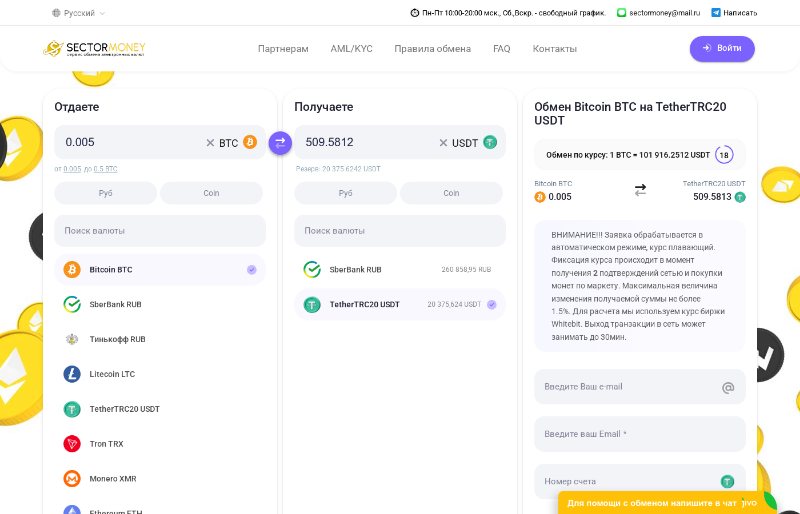Clear the 509.5812 USDT amount with X
Viewport: 800px width, 514px height.
pos(443,143)
